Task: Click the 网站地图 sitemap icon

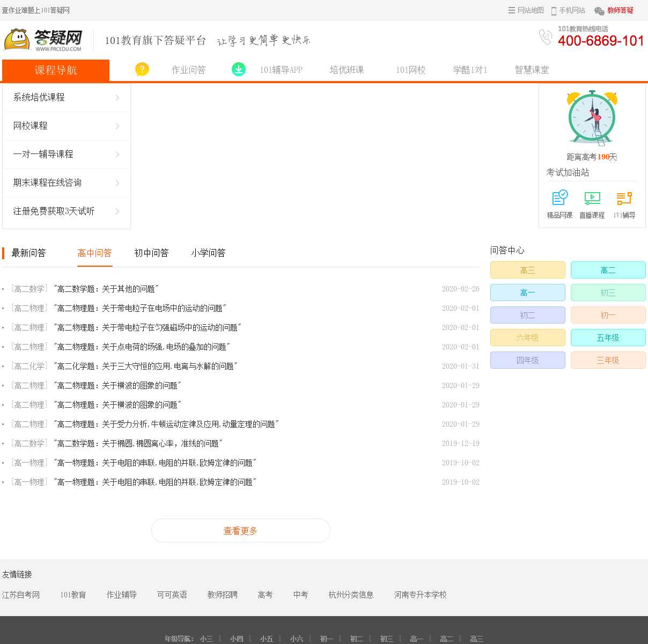Action: click(x=511, y=10)
